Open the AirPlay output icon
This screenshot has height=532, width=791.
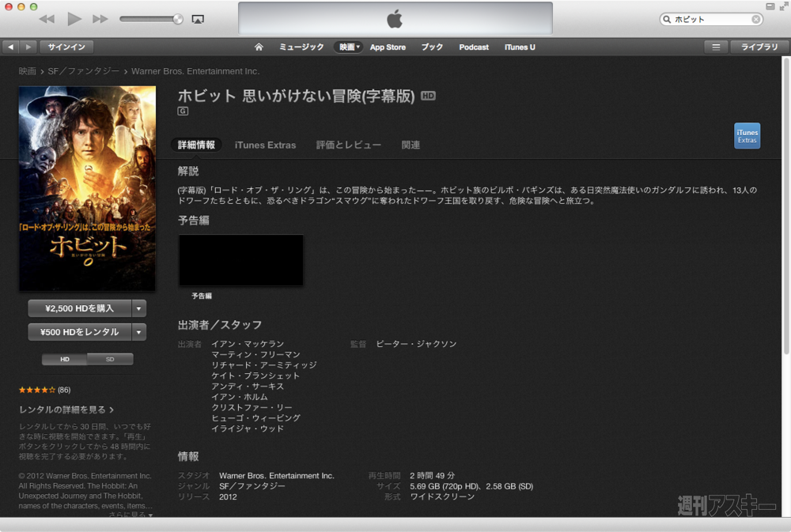[198, 19]
